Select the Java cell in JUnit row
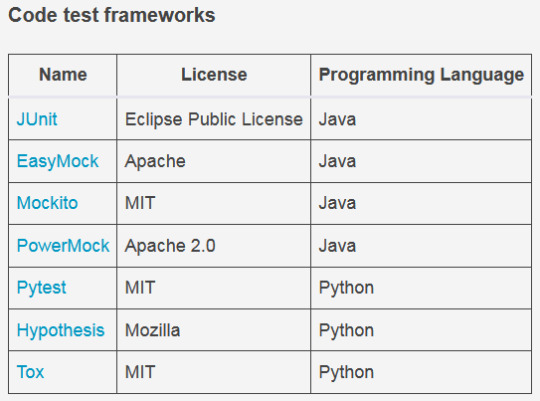 [x=421, y=119]
